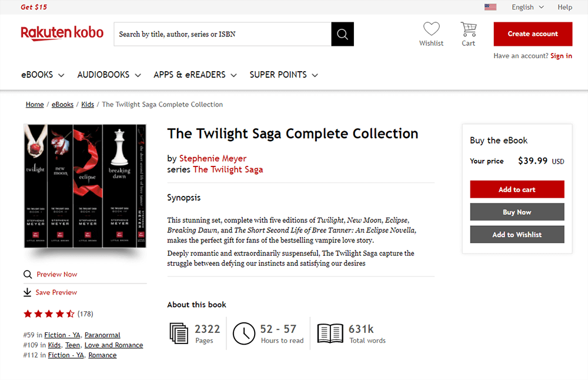Click the Twilight Saga book cover thumbnail
This screenshot has height=380, width=588.
tap(85, 186)
